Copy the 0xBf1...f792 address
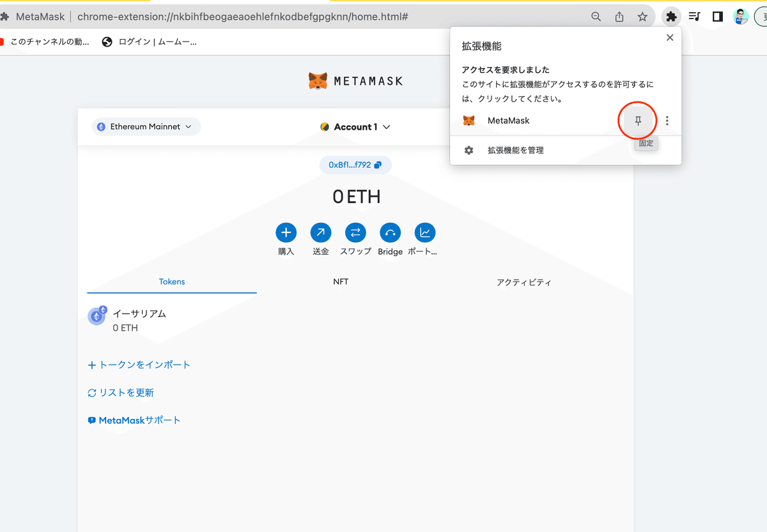767x532 pixels. [x=355, y=165]
